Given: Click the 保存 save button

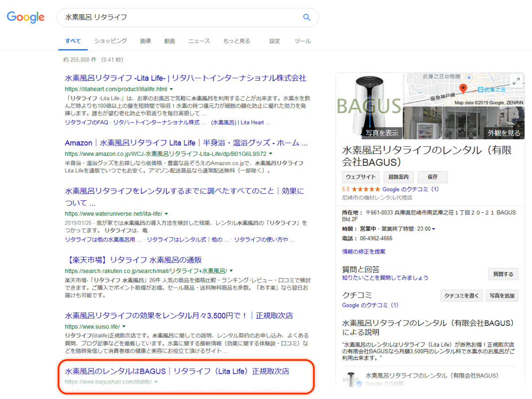Looking at the screenshot, I should pos(433,177).
